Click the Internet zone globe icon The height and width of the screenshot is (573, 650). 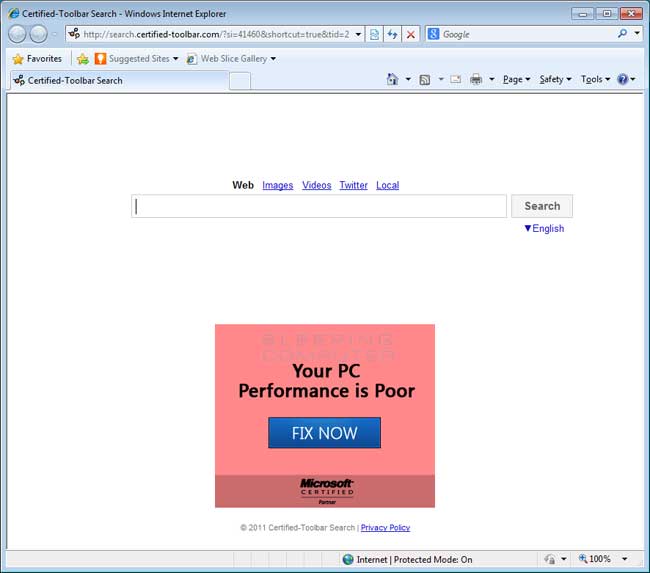tap(348, 559)
